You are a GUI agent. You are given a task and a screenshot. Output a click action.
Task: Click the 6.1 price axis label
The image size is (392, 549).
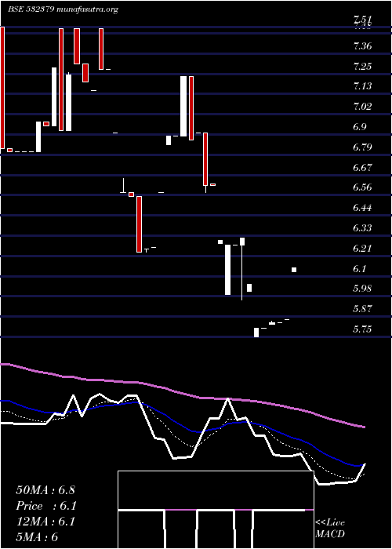[360, 268]
